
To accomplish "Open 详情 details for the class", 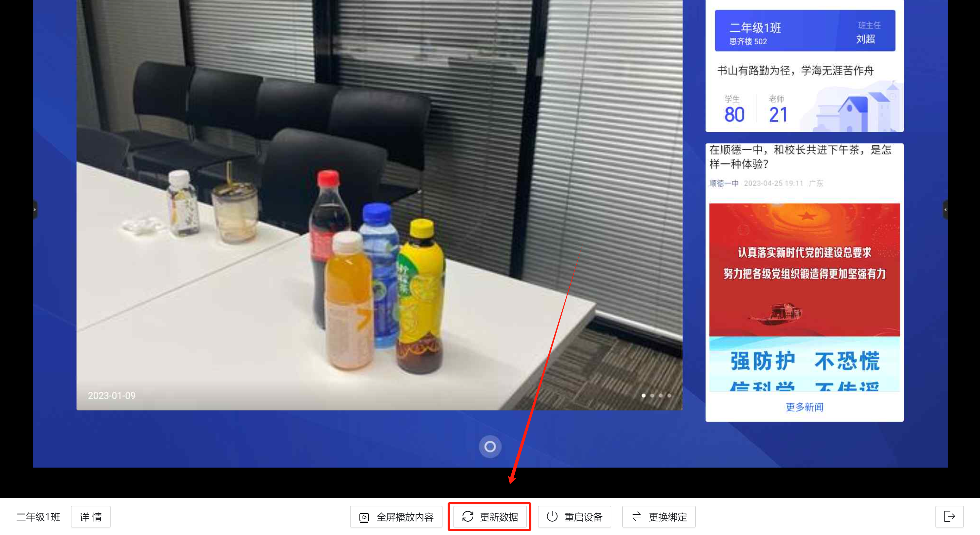I will (91, 517).
